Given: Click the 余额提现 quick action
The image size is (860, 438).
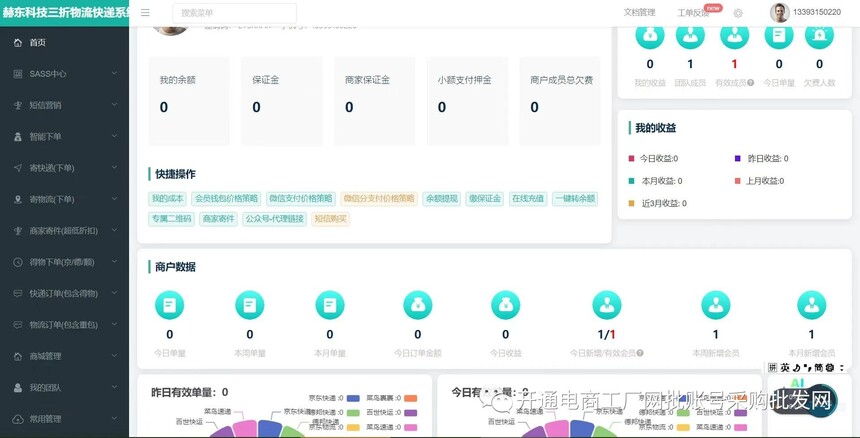Looking at the screenshot, I should coord(442,198).
